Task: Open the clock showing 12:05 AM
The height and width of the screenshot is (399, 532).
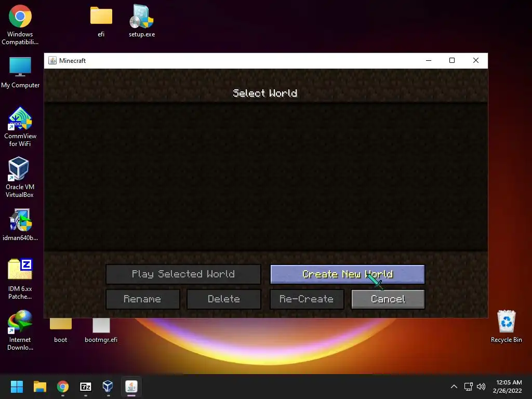Action: click(508, 387)
